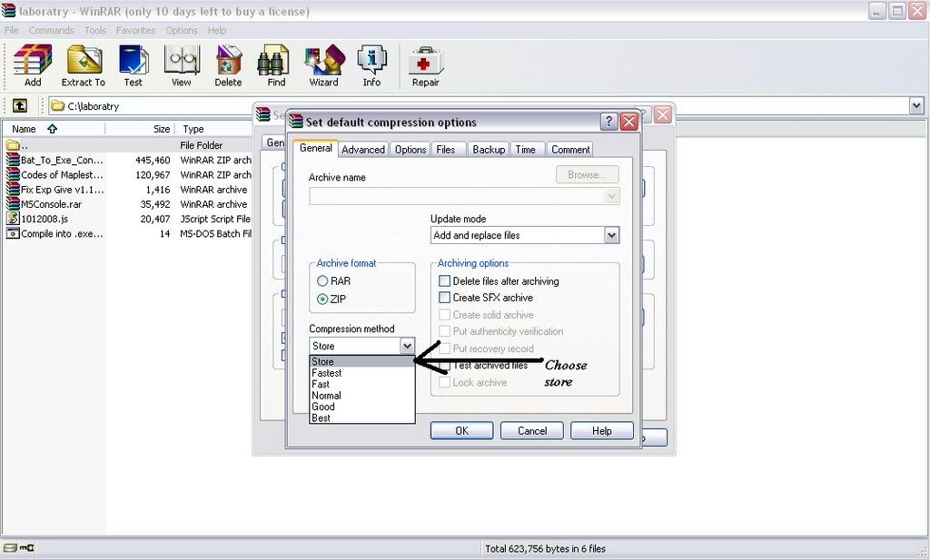Choose Fastest compression method
Image resolution: width=930 pixels, height=560 pixels.
(x=361, y=373)
